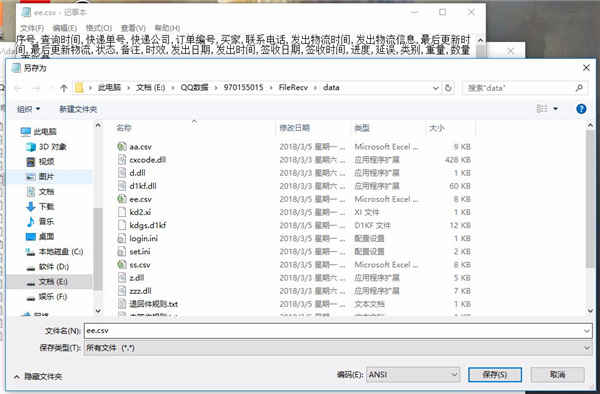Click the refresh icon beside address bar
The image size is (600, 394).
(448, 88)
